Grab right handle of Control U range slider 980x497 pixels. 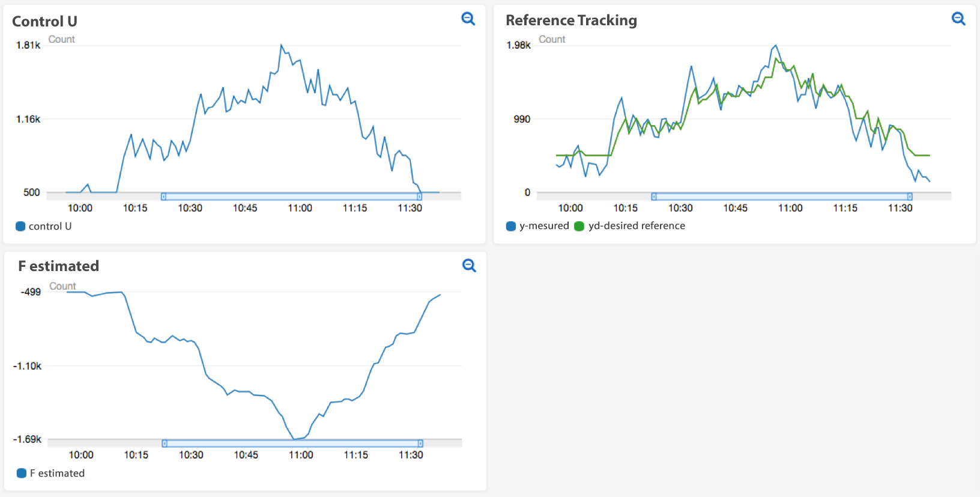[419, 197]
